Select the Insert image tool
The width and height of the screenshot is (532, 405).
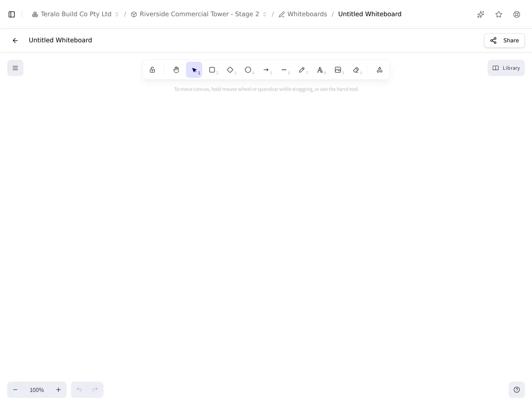pyautogui.click(x=338, y=70)
